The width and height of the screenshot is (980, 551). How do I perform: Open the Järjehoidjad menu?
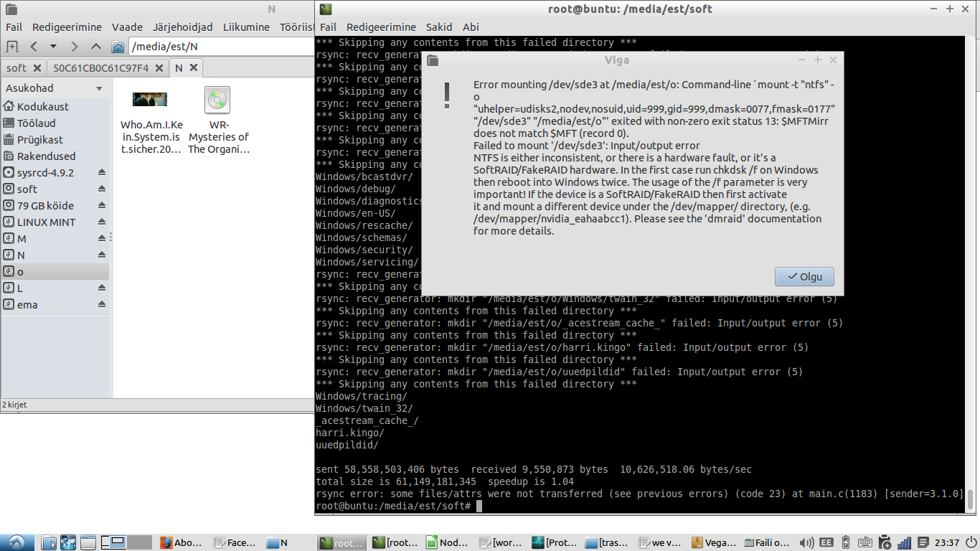click(x=182, y=27)
